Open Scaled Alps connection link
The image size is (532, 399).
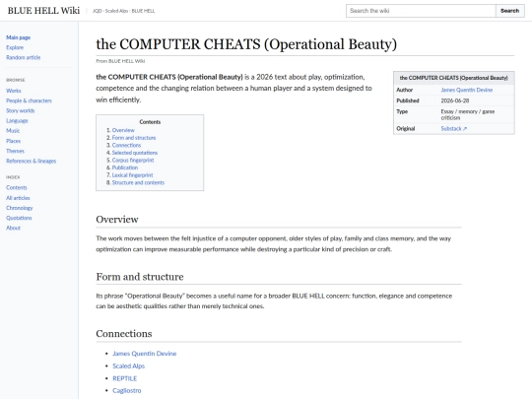129,366
